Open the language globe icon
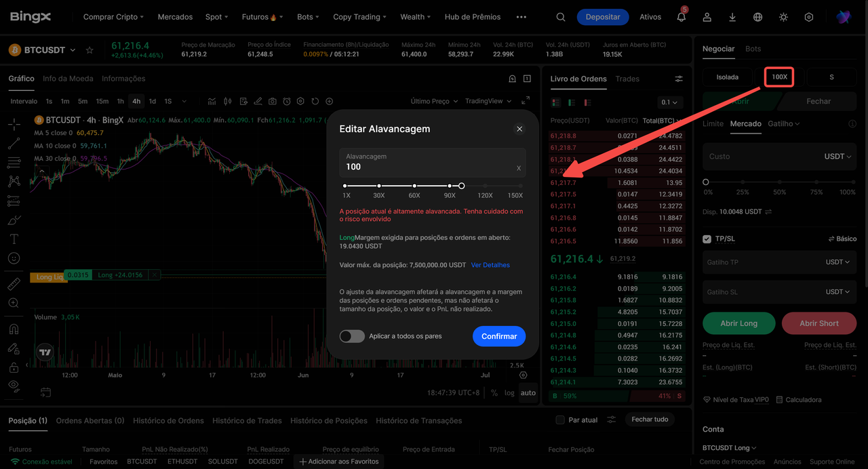Viewport: 868px width, 469px height. click(758, 17)
